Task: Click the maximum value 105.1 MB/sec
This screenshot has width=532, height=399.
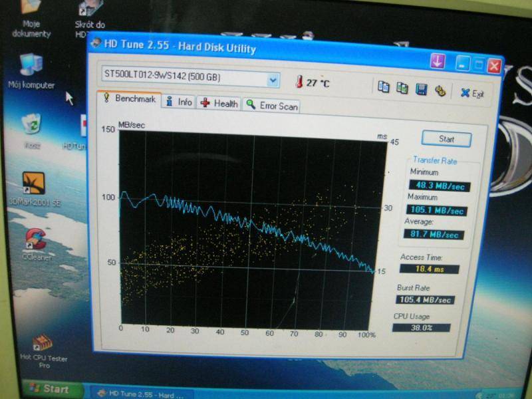Action: click(x=437, y=210)
